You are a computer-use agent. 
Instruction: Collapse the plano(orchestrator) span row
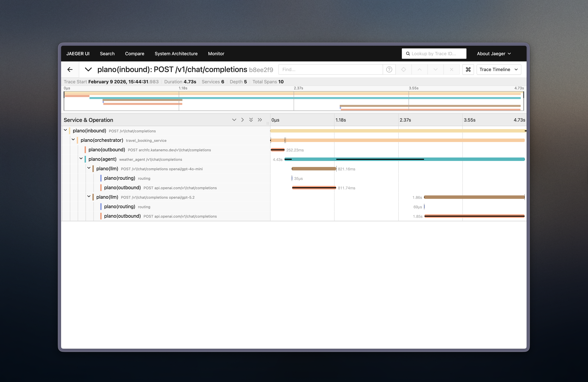click(x=73, y=140)
